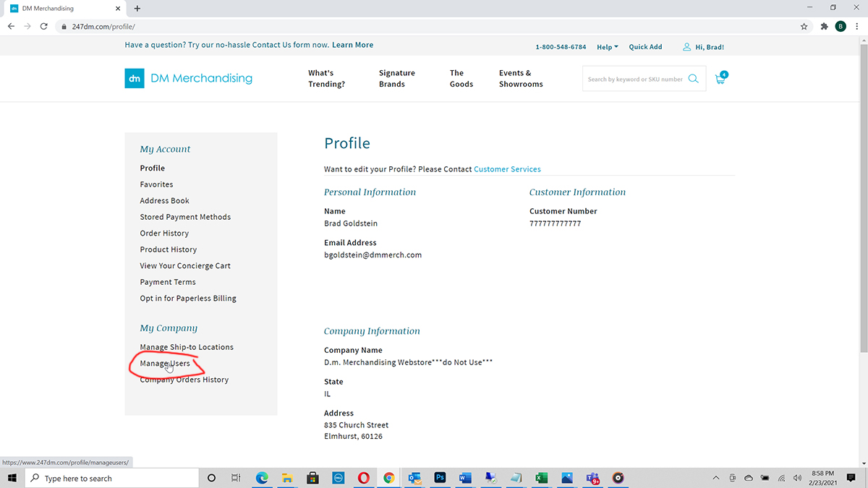The image size is (868, 488).
Task: Open the Signature Brands menu
Action: 397,78
